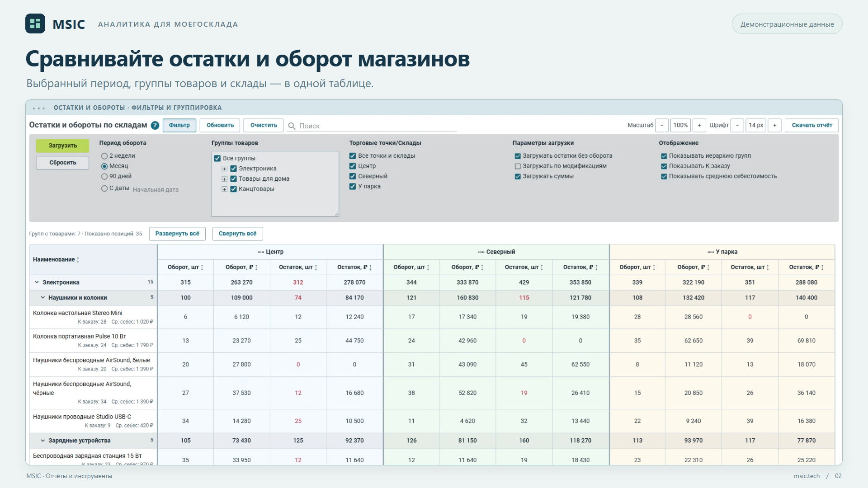The image size is (868, 488).
Task: Sort Центр Оборот, шт column
Action: click(x=202, y=267)
